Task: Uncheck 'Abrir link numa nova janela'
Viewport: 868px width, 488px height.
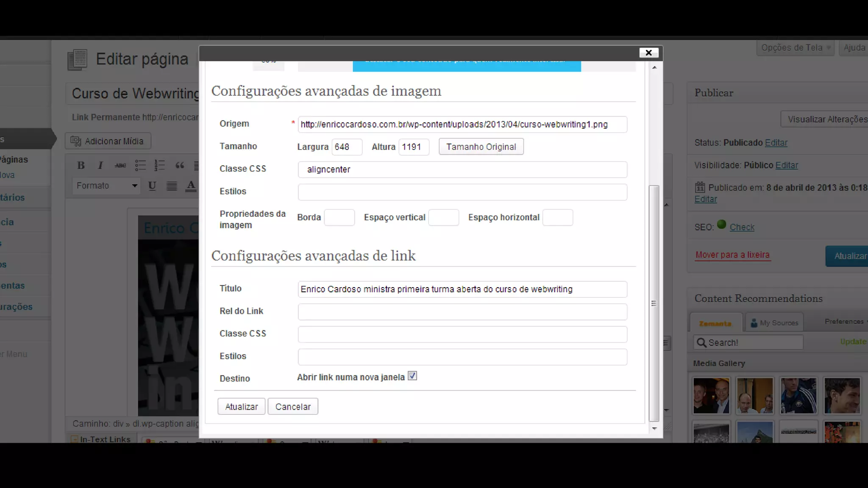Action: pyautogui.click(x=412, y=376)
